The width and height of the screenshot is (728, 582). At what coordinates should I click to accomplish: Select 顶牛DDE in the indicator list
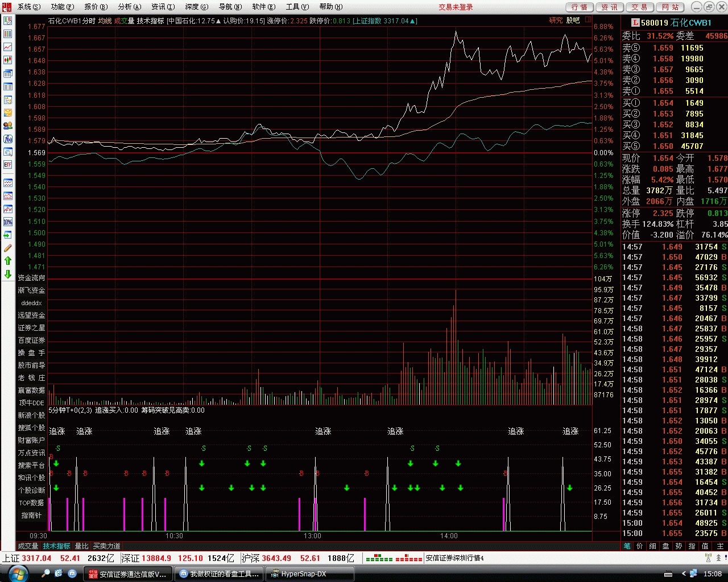31,403
